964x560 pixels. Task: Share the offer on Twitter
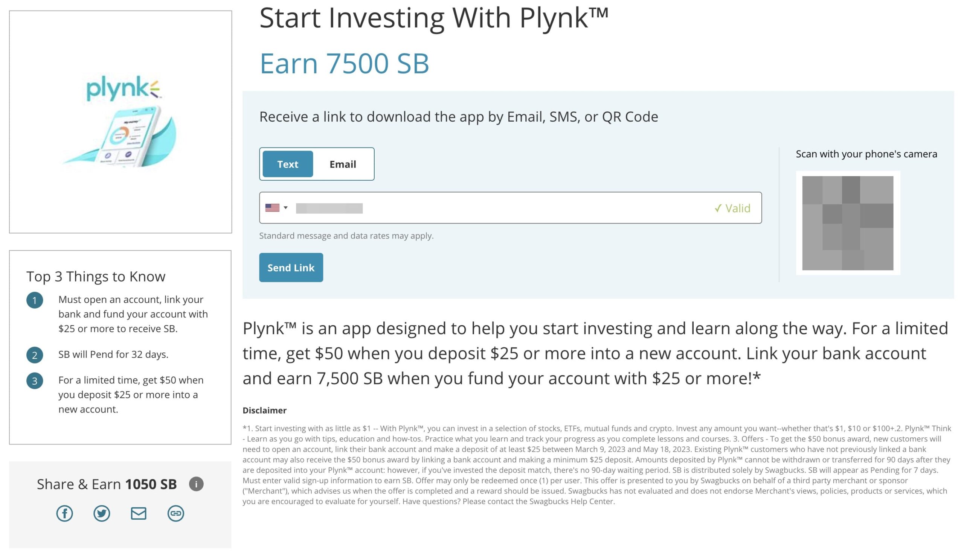coord(101,513)
